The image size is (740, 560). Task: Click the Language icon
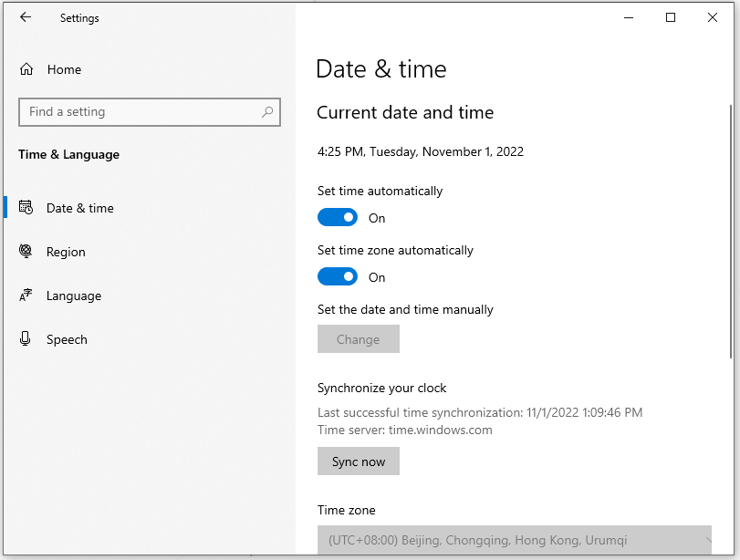[26, 296]
